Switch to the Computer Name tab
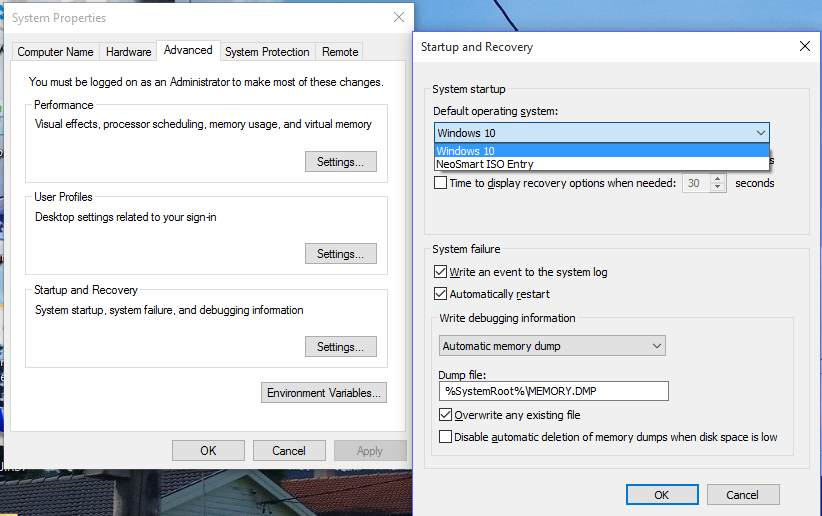Screen dimensions: 822x516 (x=56, y=52)
